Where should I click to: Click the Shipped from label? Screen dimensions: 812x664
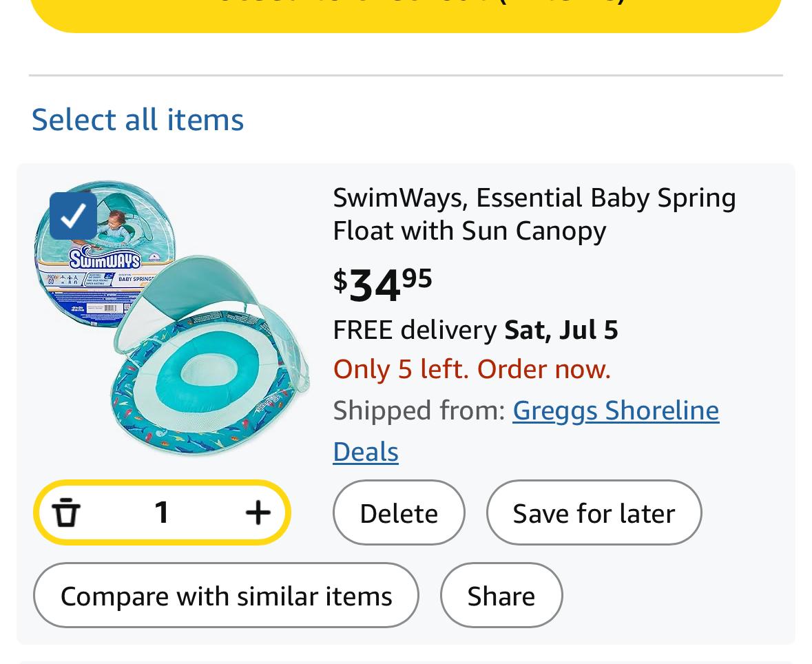pyautogui.click(x=419, y=411)
